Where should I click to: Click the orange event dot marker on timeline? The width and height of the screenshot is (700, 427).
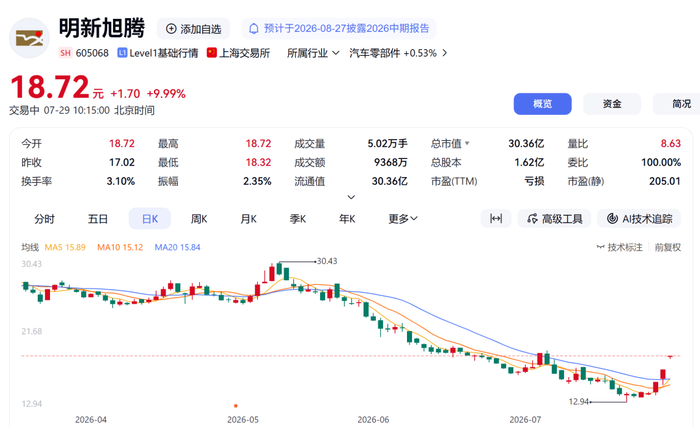(x=236, y=406)
